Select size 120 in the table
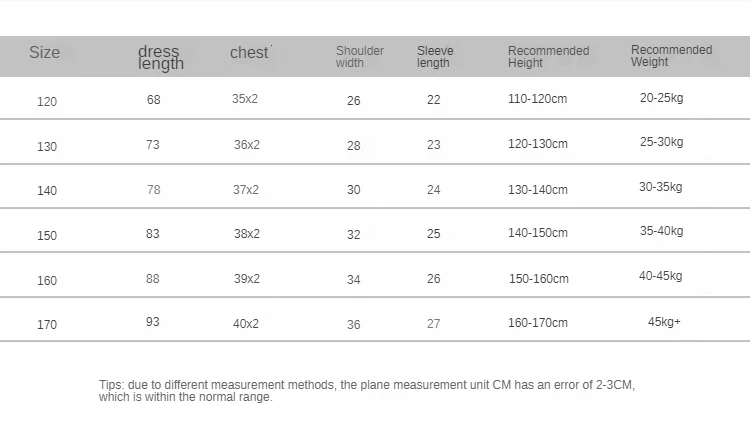Viewport: 750px width, 437px height. (47, 102)
